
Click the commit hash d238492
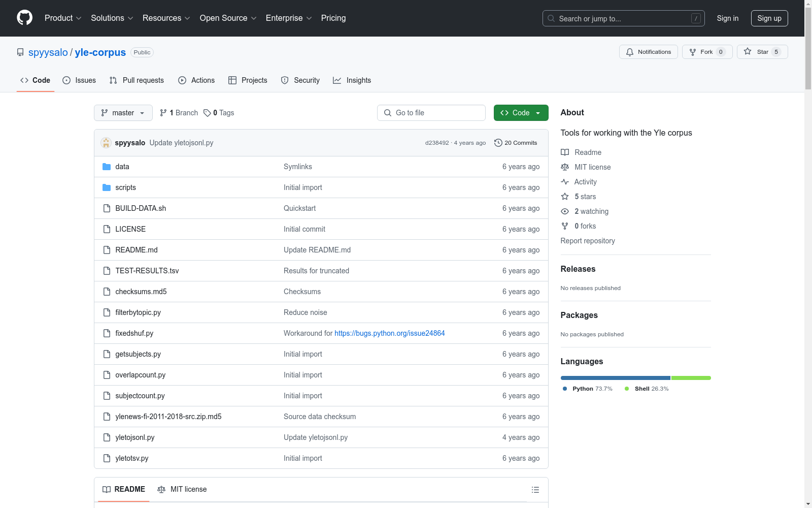437,143
